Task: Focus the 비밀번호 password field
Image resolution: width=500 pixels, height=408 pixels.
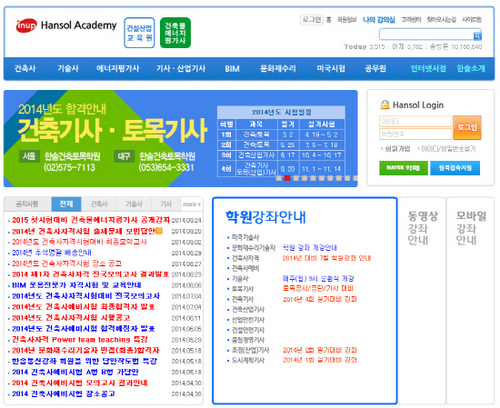Action: (415, 134)
